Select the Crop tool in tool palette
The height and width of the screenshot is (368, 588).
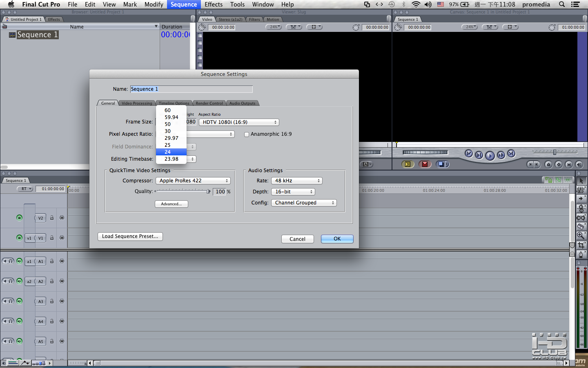point(581,245)
